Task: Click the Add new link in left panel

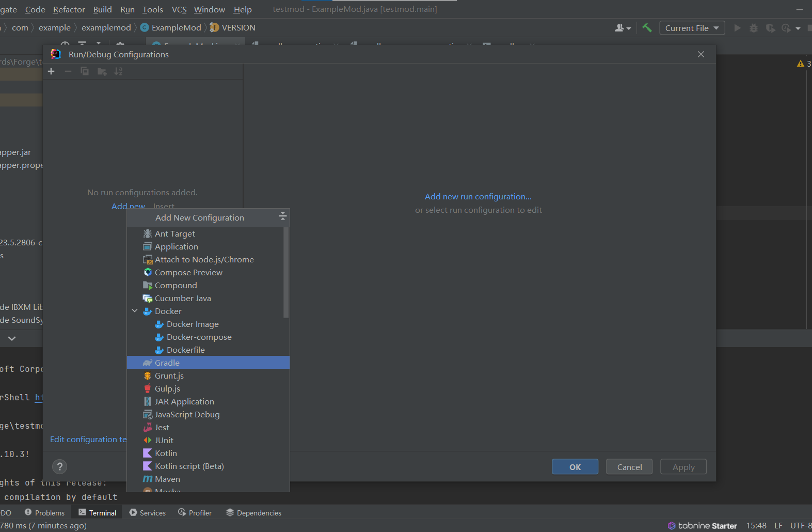Action: pyautogui.click(x=128, y=206)
